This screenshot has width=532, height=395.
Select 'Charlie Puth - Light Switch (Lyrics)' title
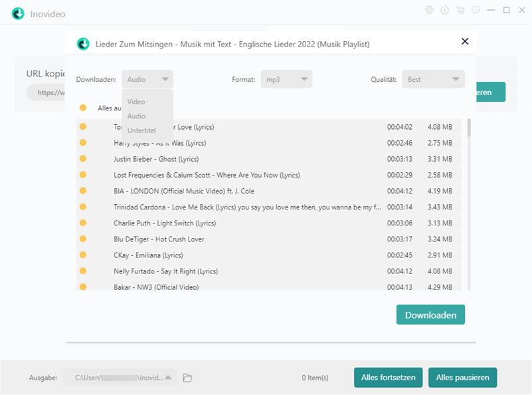click(x=165, y=223)
